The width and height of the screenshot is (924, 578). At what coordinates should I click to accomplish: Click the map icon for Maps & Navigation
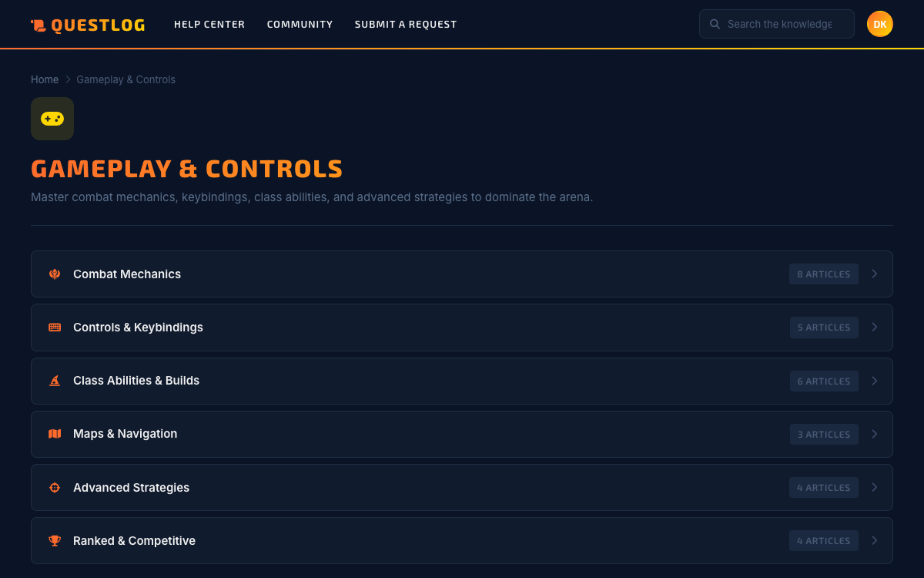click(55, 434)
